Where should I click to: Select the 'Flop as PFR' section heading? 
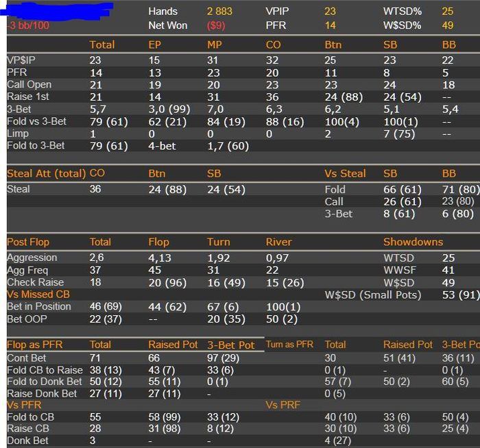[35, 345]
